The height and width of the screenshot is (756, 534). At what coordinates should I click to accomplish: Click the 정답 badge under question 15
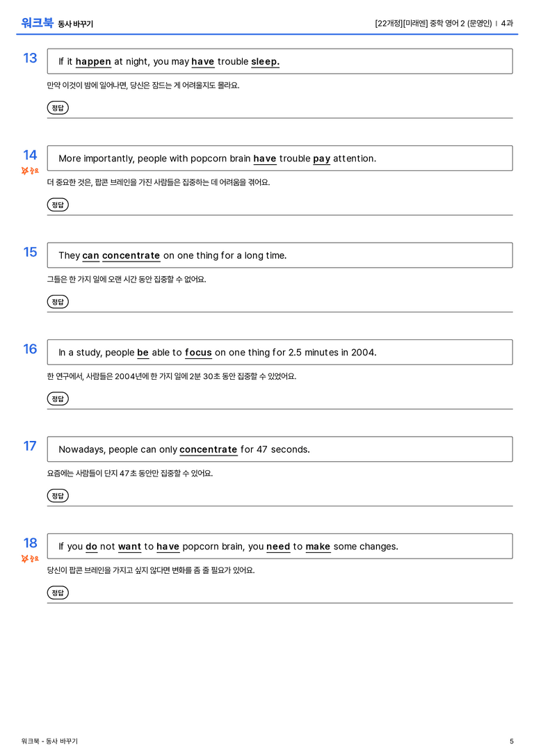(x=58, y=301)
